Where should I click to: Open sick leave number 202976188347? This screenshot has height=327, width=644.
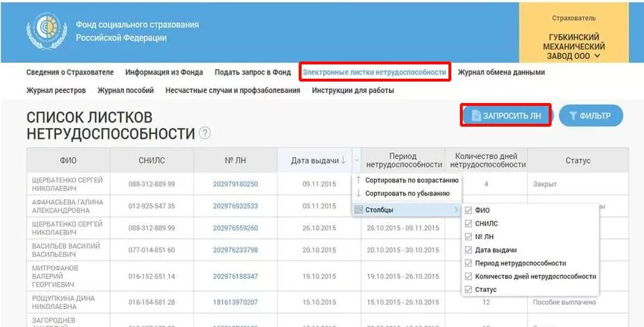236,276
